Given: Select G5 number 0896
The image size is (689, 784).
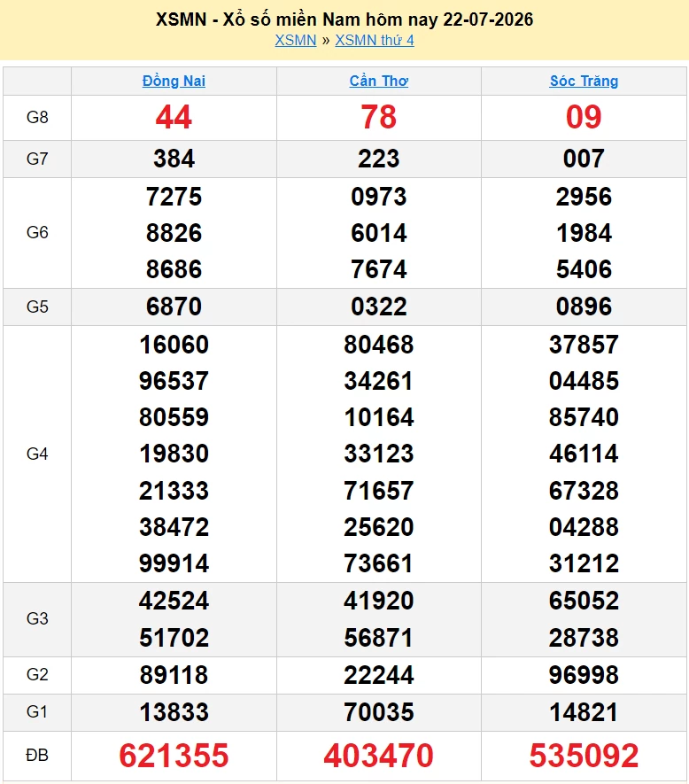Looking at the screenshot, I should coord(584,306).
